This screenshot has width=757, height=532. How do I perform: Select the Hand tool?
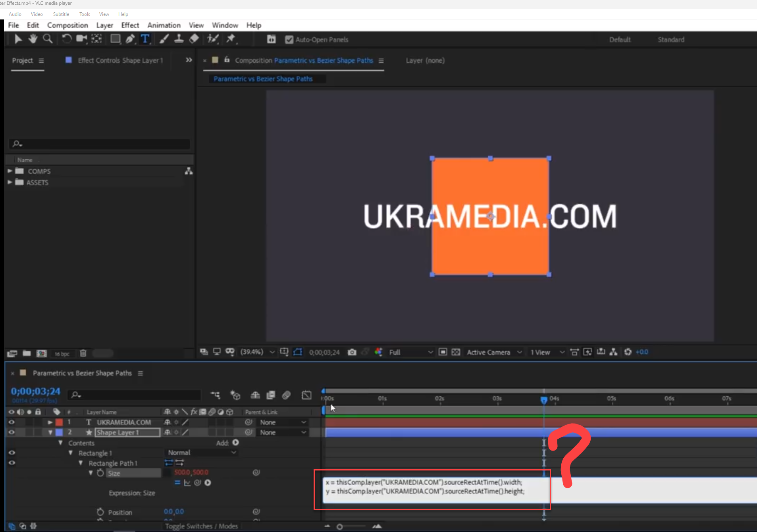tap(33, 39)
